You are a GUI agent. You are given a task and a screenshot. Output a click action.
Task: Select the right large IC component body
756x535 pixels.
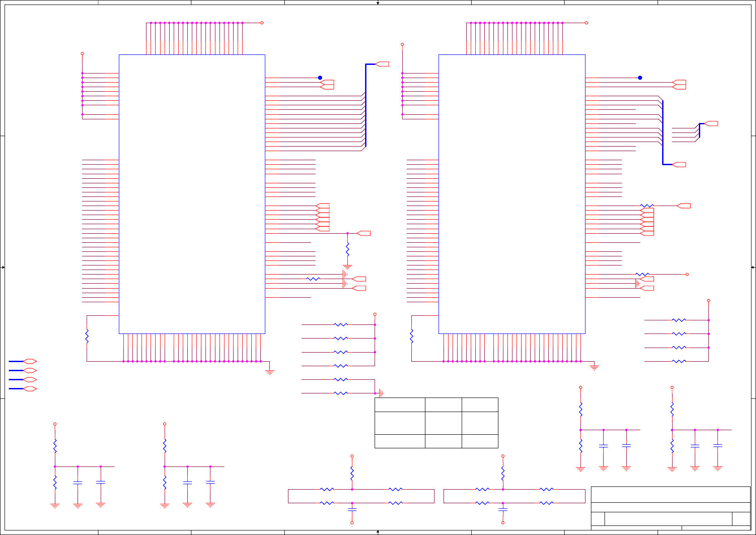512,194
